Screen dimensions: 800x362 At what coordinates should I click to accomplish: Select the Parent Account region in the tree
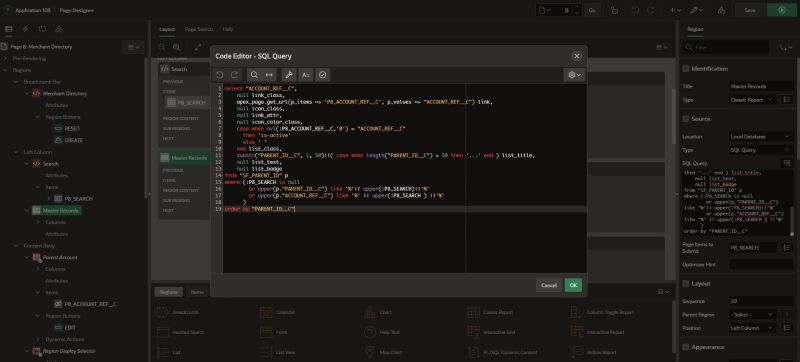click(60, 257)
